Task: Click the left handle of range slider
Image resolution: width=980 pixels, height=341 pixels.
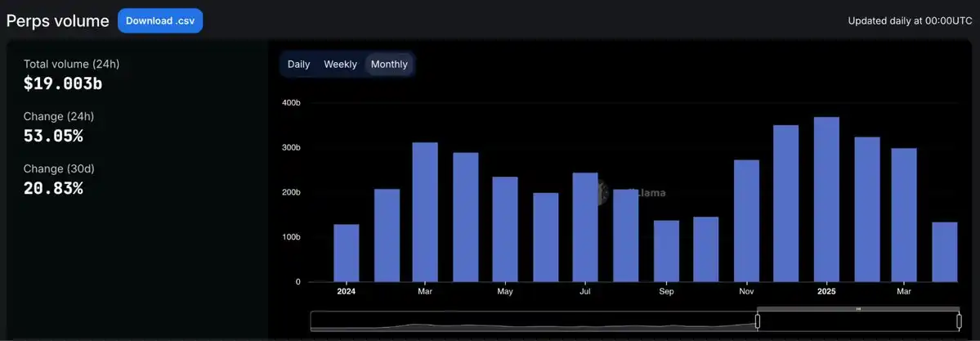Action: (x=757, y=321)
